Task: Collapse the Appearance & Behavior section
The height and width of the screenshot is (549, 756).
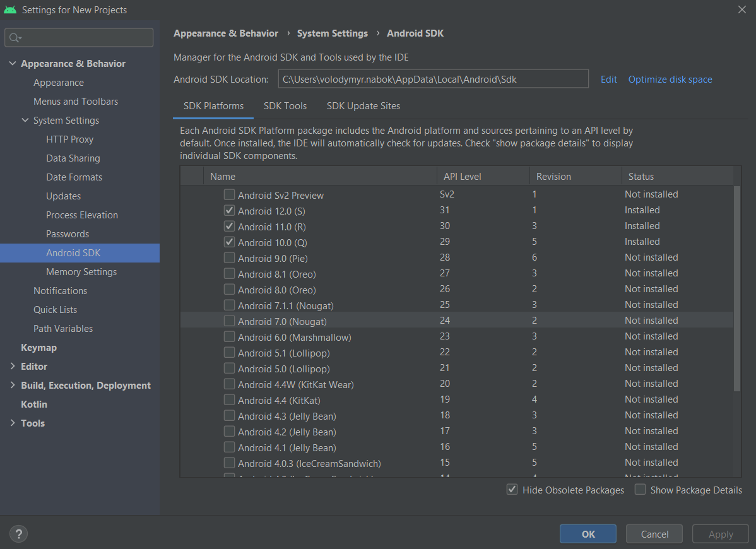Action: pos(13,63)
